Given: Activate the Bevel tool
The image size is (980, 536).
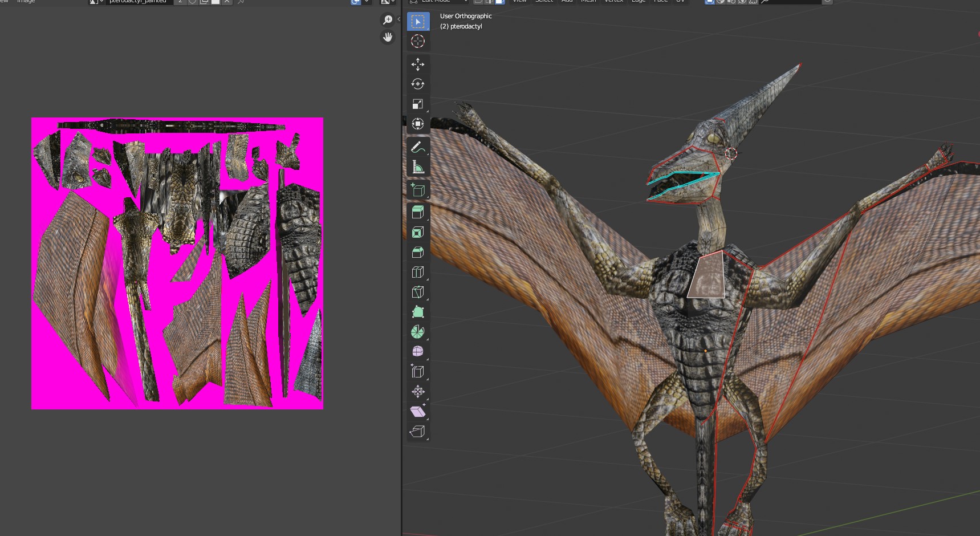Looking at the screenshot, I should click(418, 252).
